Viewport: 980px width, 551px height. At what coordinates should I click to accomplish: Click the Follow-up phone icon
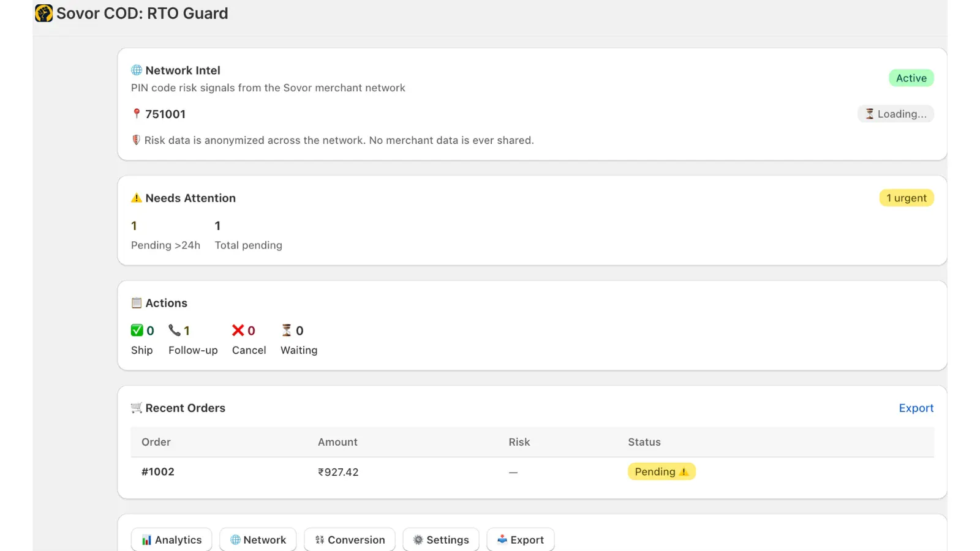[175, 331]
